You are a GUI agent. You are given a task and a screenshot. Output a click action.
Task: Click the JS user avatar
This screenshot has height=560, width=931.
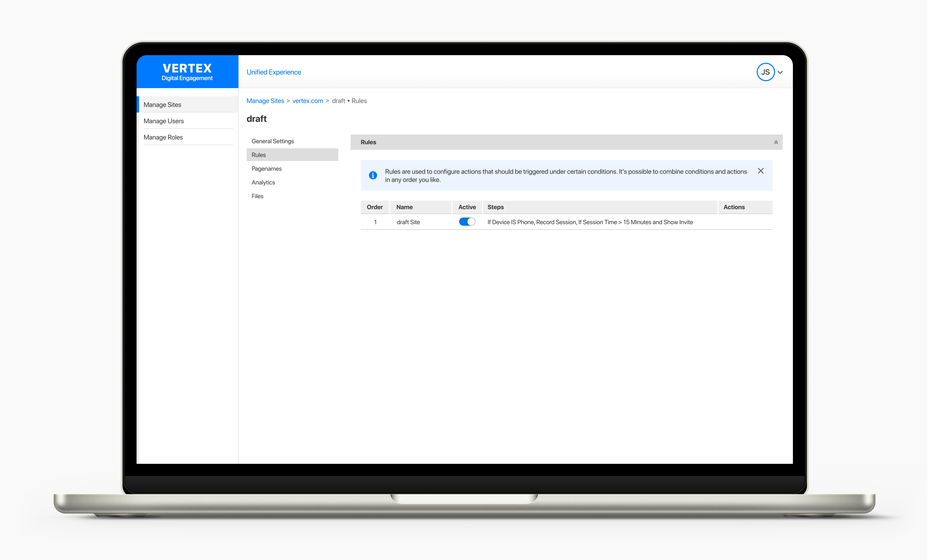[765, 72]
